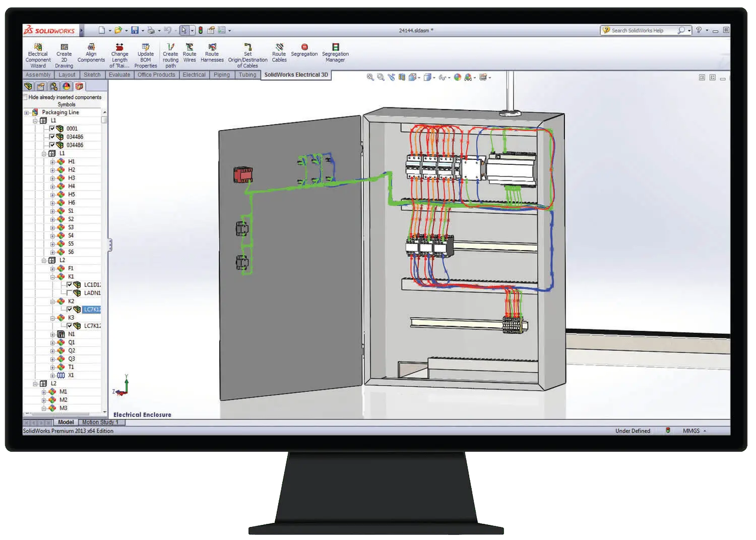
Task: Open the Motion Study 1 tab
Action: [100, 423]
